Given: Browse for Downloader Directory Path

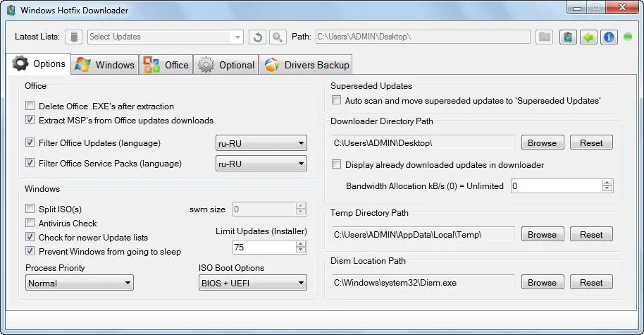Looking at the screenshot, I should (x=543, y=142).
